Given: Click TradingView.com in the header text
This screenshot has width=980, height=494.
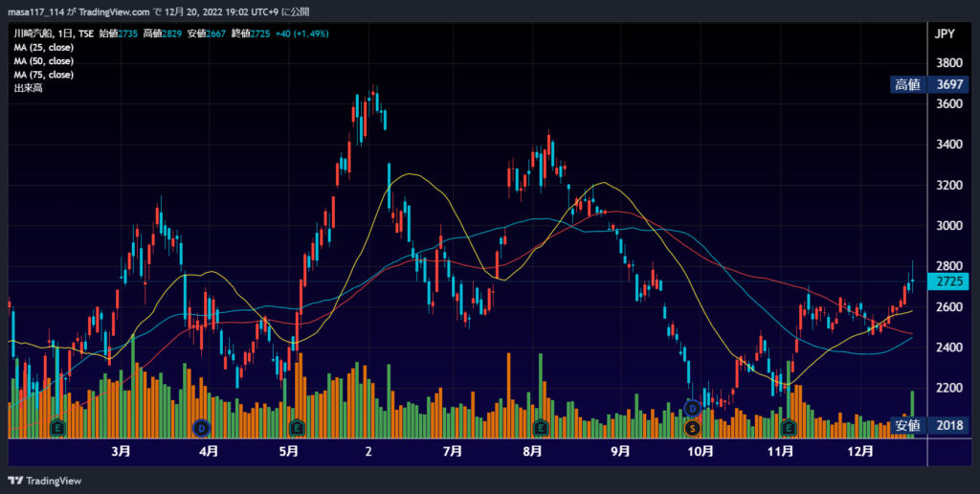Looking at the screenshot, I should 115,11.
